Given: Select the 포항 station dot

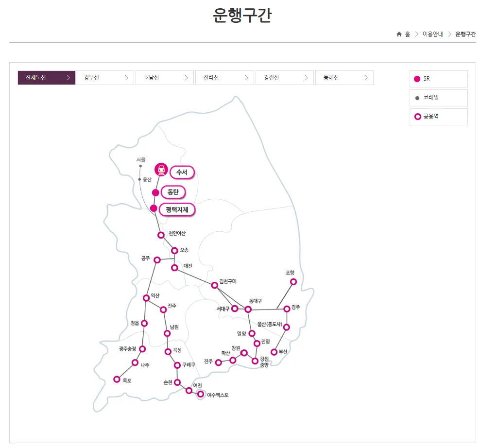Looking at the screenshot, I should pos(293,281).
